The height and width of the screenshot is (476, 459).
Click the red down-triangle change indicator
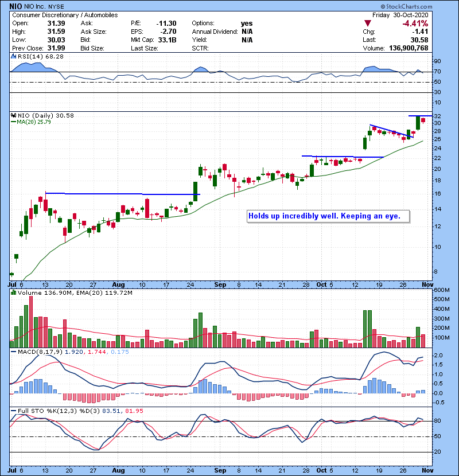[368, 24]
